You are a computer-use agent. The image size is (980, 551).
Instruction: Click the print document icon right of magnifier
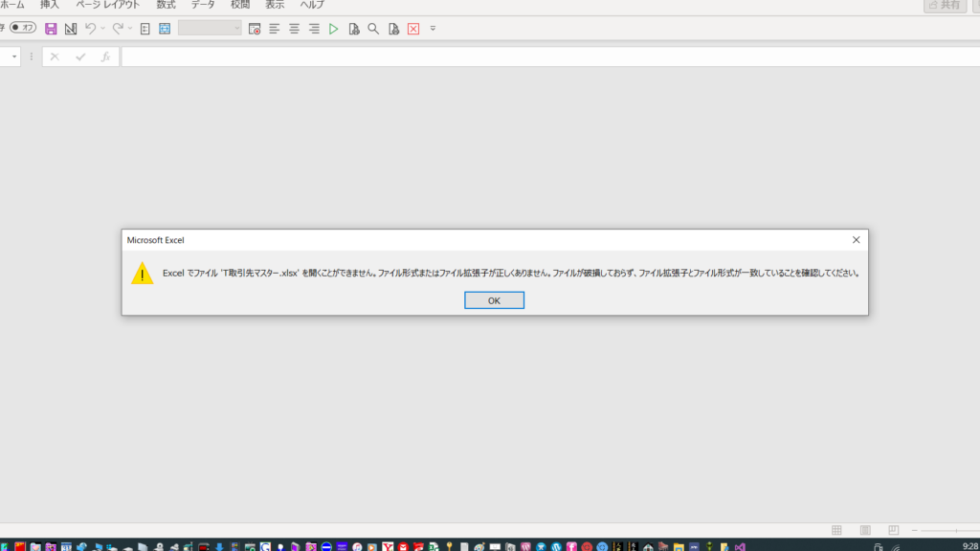click(x=393, y=29)
